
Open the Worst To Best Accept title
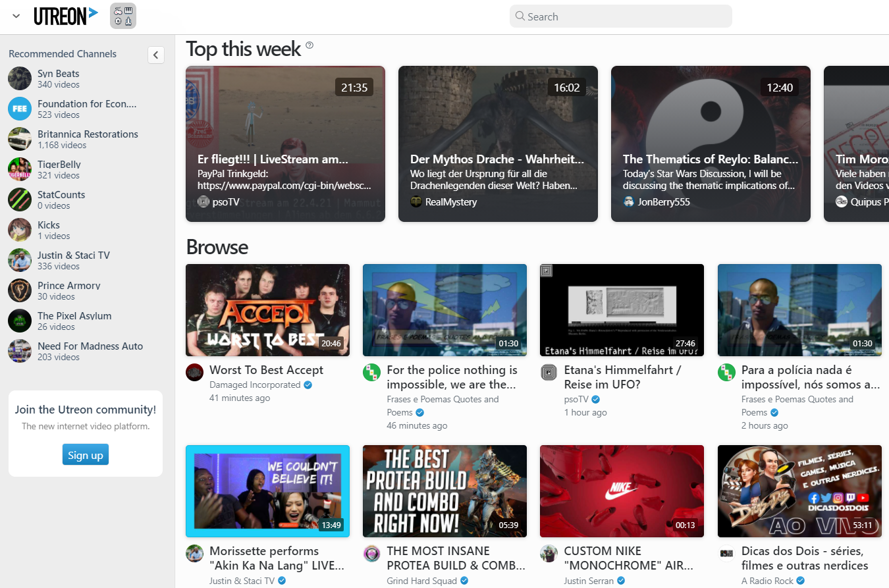(267, 370)
